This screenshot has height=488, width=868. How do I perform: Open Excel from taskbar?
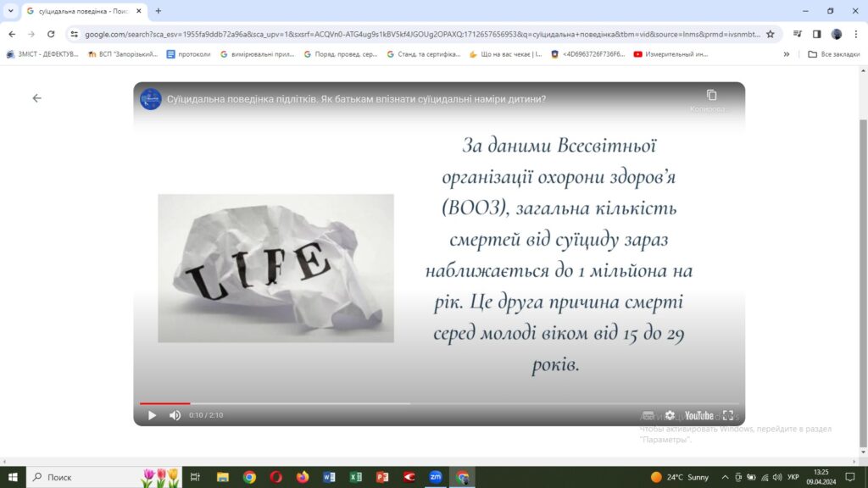tap(355, 477)
